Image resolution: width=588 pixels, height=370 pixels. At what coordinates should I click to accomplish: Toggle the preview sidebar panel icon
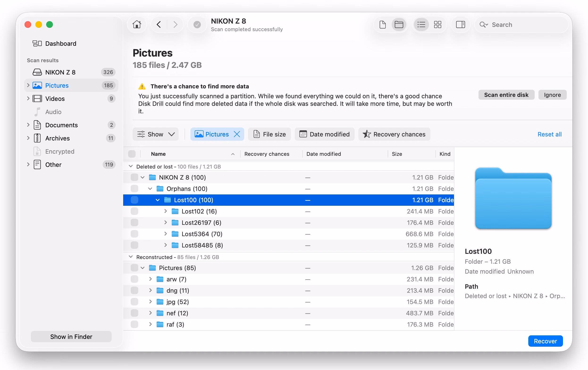pos(460,24)
